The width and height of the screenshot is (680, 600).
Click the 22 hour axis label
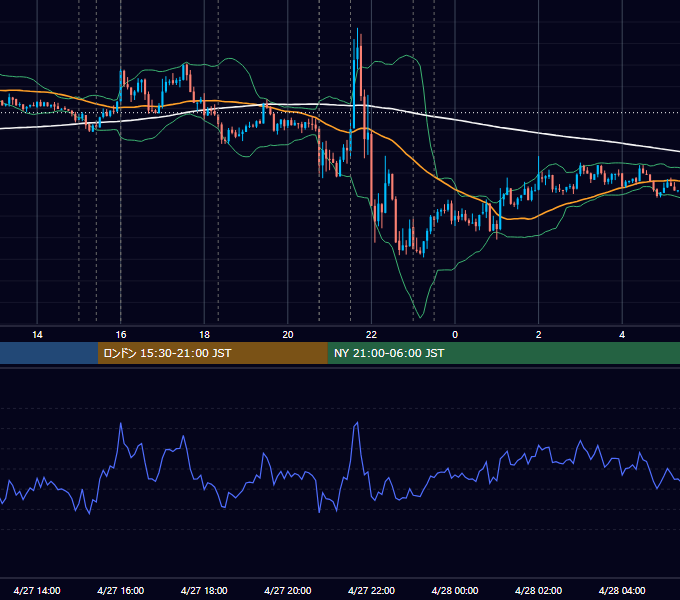coord(371,335)
